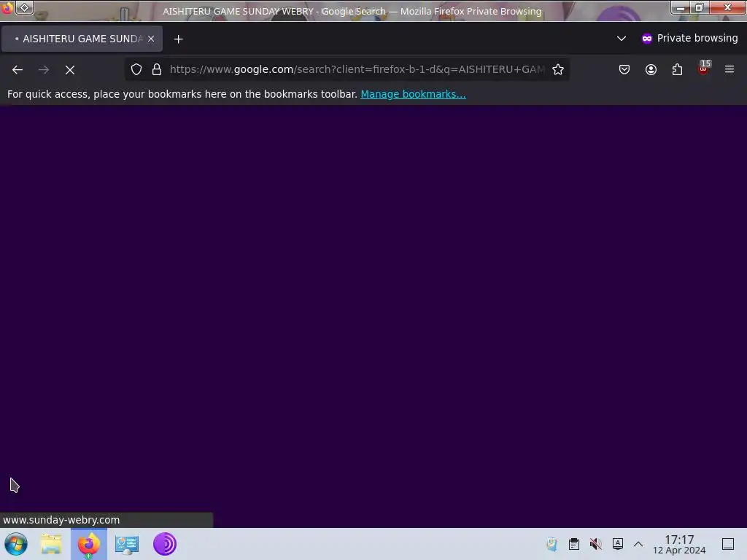The width and height of the screenshot is (747, 560).
Task: Open the clock showing 17:17
Action: click(679, 544)
